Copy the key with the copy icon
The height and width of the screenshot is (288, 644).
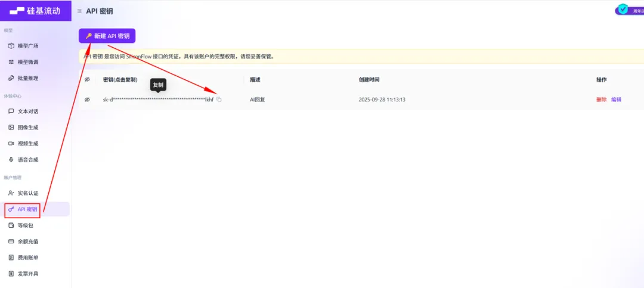point(219,100)
